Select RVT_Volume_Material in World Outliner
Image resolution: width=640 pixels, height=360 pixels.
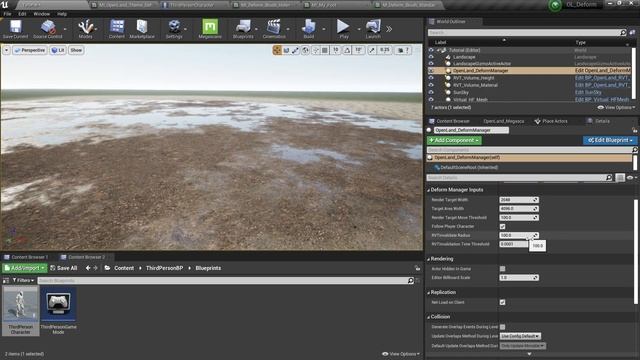click(x=475, y=85)
